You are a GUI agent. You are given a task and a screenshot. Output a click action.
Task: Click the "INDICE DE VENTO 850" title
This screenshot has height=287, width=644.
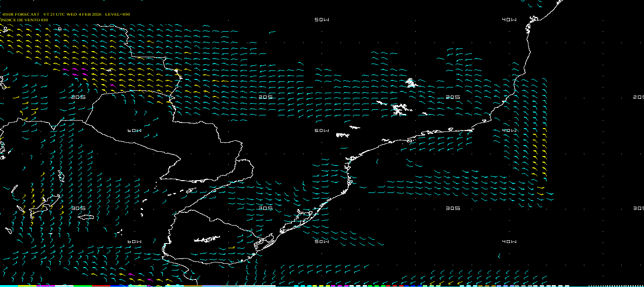coord(24,20)
